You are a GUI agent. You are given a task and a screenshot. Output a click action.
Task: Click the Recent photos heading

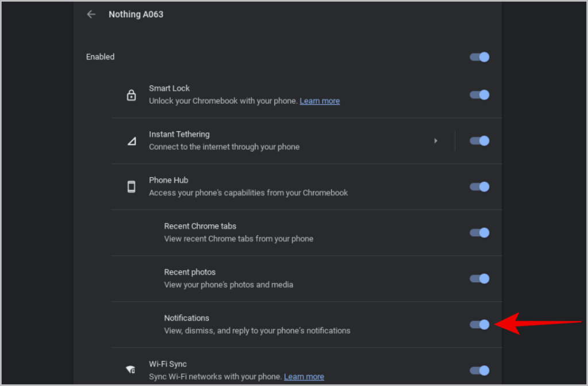pyautogui.click(x=189, y=272)
